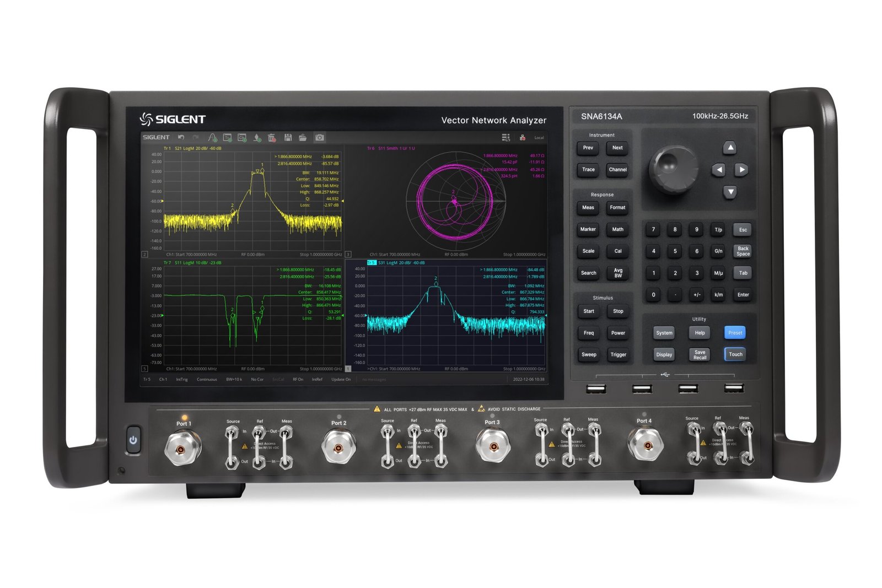The image size is (882, 588).
Task: Open the folder Recall icon in the toolbar
Action: tap(303, 137)
